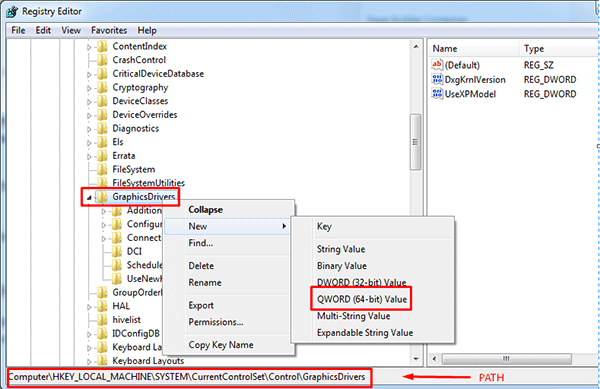Image resolution: width=600 pixels, height=389 pixels.
Task: Choose Rename in the context menu
Action: point(228,283)
